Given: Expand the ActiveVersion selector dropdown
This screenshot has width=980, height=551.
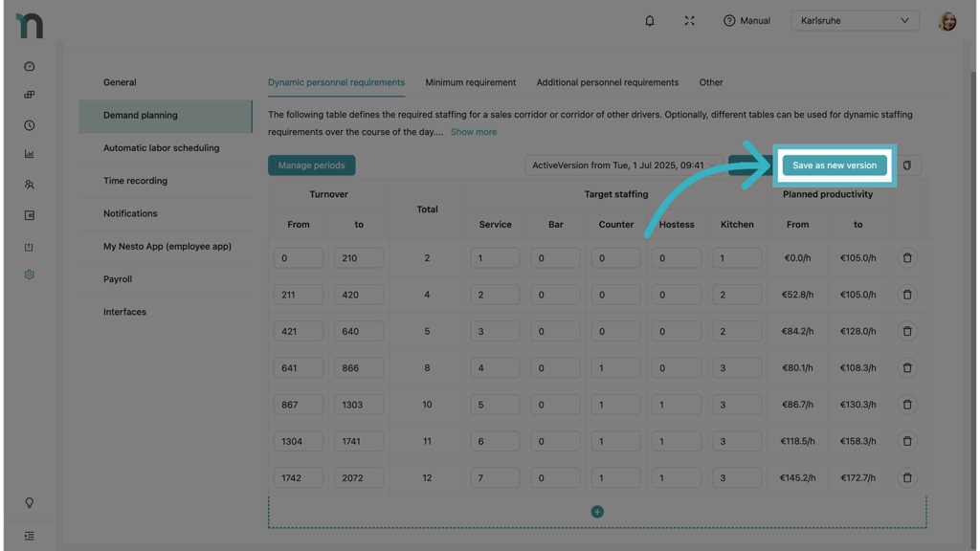Looking at the screenshot, I should click(x=624, y=165).
